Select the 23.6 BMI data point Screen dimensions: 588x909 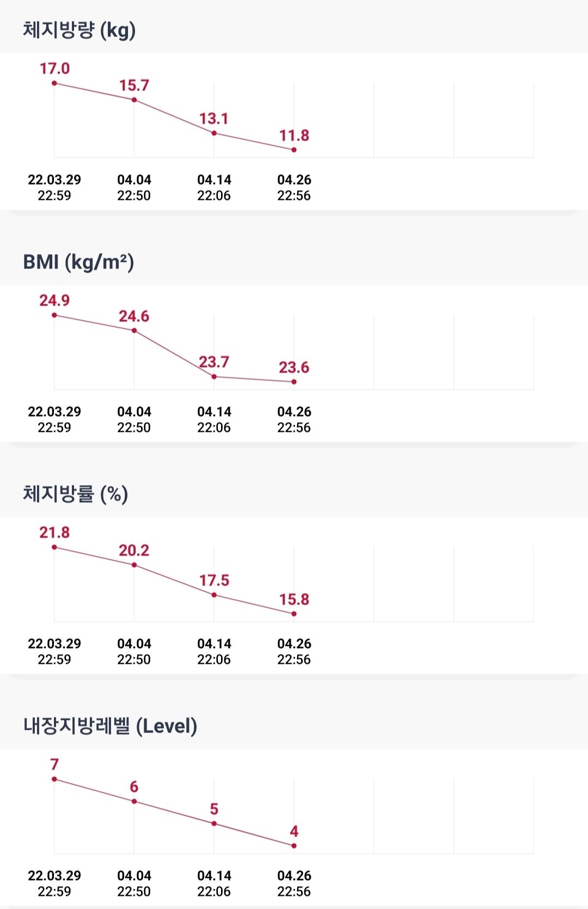click(294, 382)
